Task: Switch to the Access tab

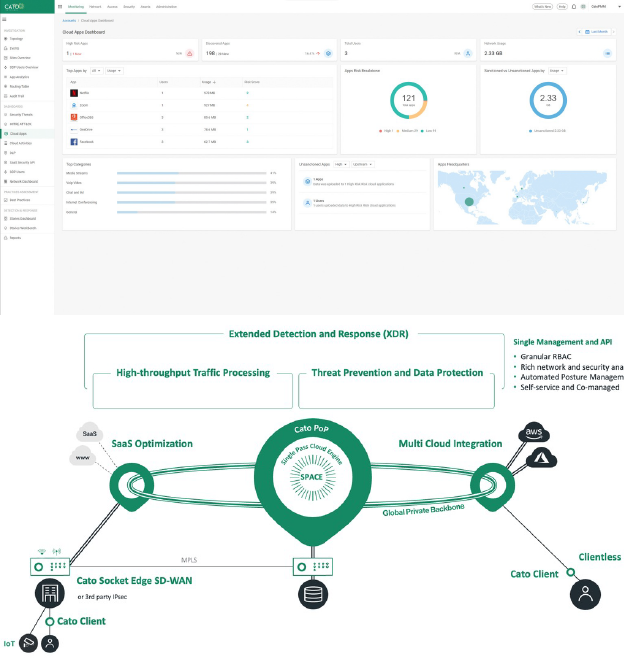Action: pyautogui.click(x=112, y=7)
